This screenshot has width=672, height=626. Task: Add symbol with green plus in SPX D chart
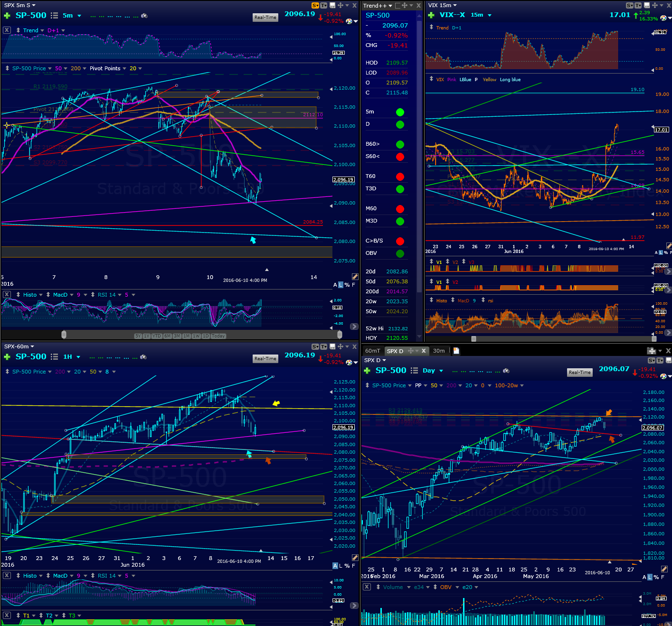[367, 371]
